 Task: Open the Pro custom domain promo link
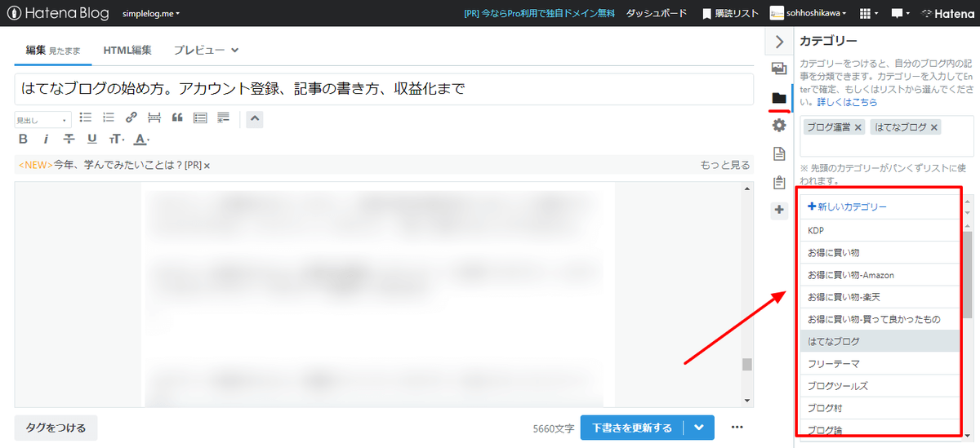[539, 14]
